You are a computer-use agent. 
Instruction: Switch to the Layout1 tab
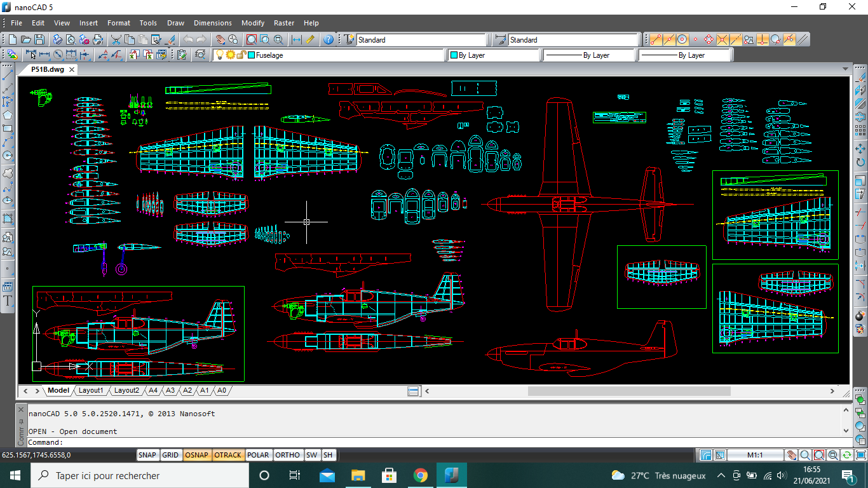tap(90, 391)
